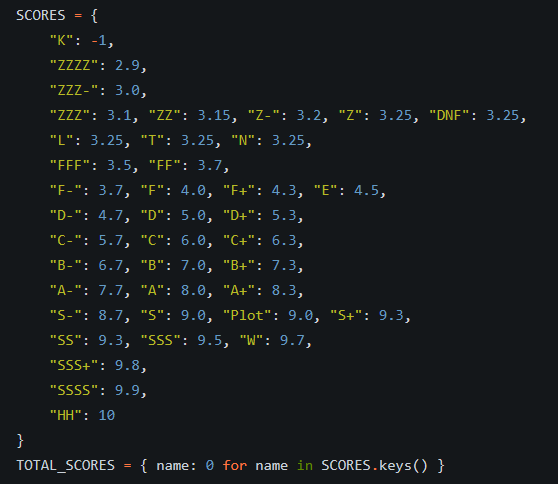Click the "W" key with value 9.7

pyautogui.click(x=251, y=341)
